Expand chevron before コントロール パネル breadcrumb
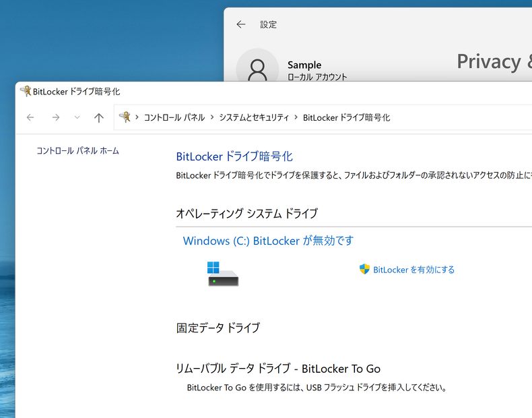 coord(137,117)
